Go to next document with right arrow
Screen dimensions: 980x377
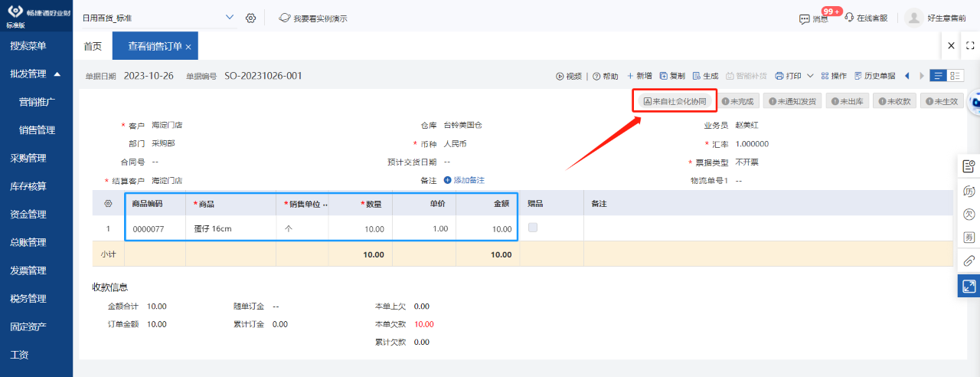pyautogui.click(x=921, y=76)
